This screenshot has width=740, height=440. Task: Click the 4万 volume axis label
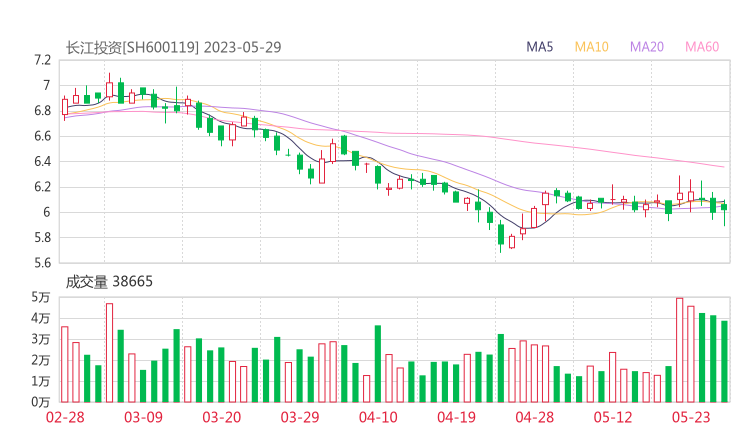pos(41,319)
